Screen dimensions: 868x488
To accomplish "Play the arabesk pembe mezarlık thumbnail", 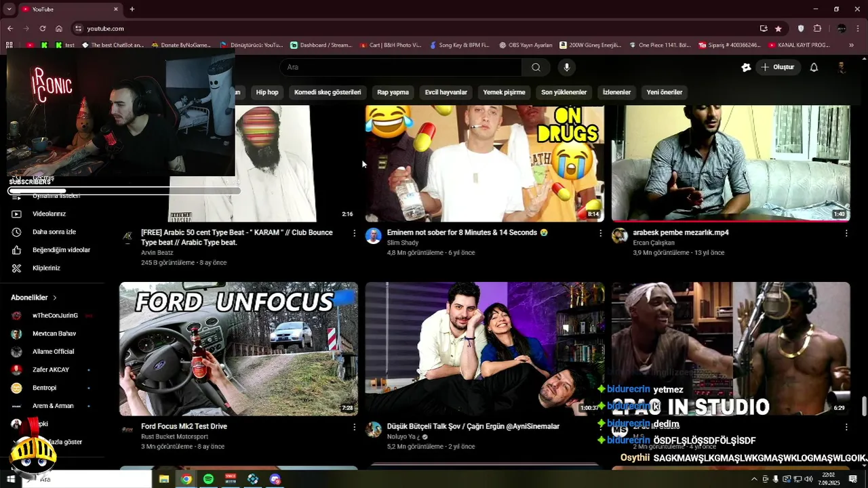I will click(x=730, y=163).
